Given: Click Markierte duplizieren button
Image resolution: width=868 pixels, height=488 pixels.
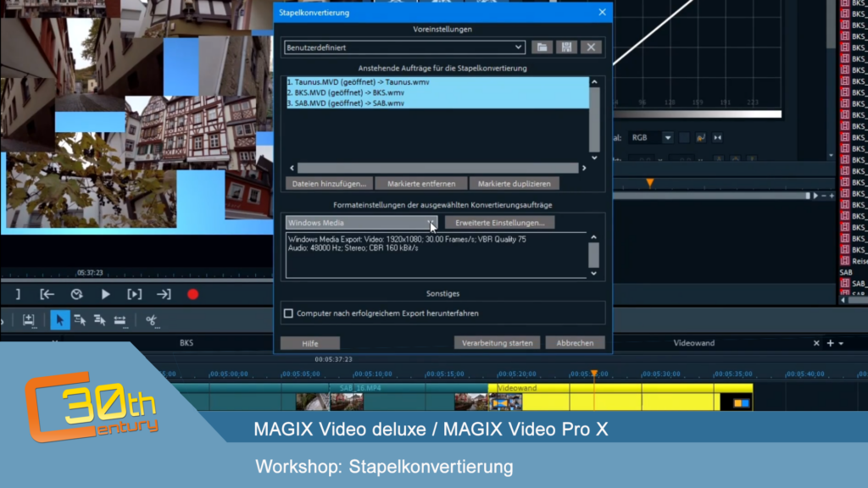Looking at the screenshot, I should click(515, 184).
